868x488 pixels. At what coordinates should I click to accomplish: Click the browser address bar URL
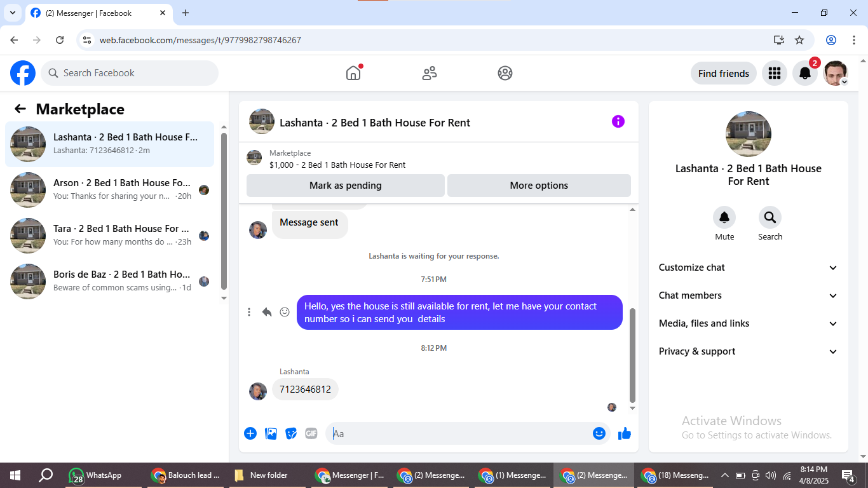click(200, 40)
